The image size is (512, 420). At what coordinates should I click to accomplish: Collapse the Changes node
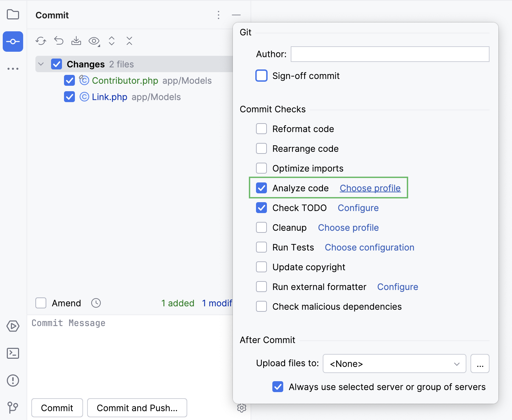(x=41, y=64)
